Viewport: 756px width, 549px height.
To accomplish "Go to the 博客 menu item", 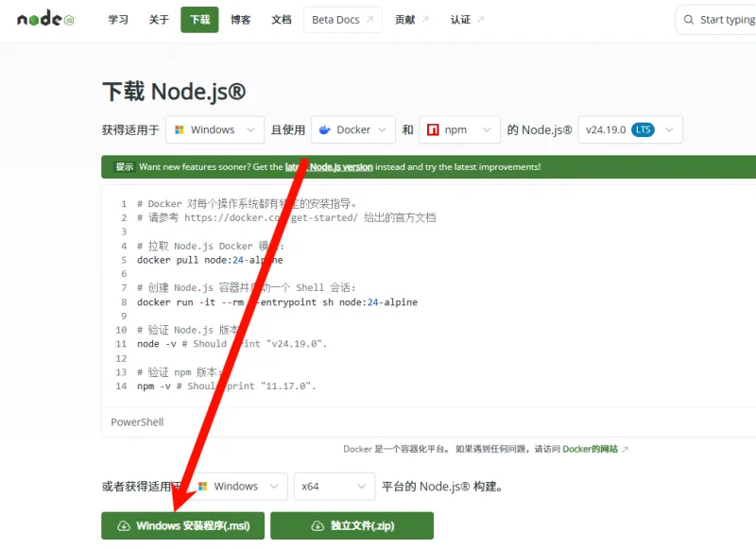I will point(241,20).
